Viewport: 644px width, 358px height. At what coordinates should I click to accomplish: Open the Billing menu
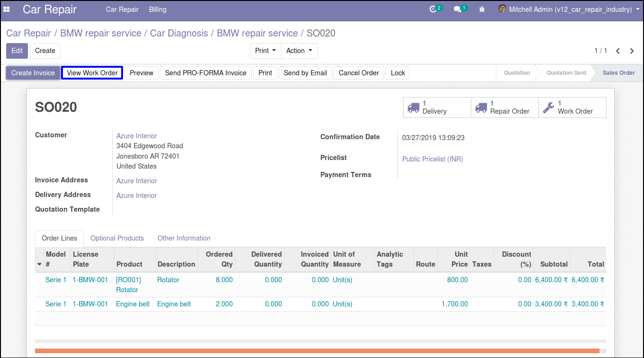click(x=158, y=9)
